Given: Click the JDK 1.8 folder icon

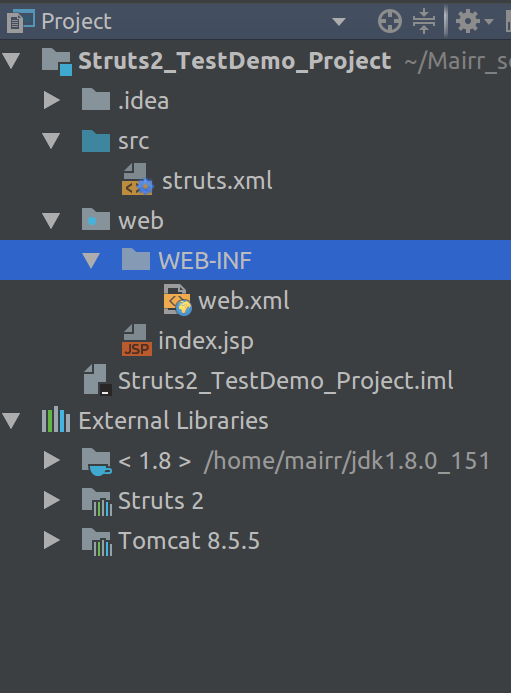Looking at the screenshot, I should (x=96, y=461).
